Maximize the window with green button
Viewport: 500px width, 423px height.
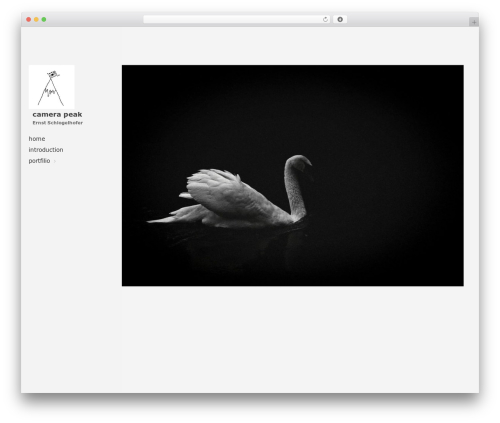coord(44,19)
